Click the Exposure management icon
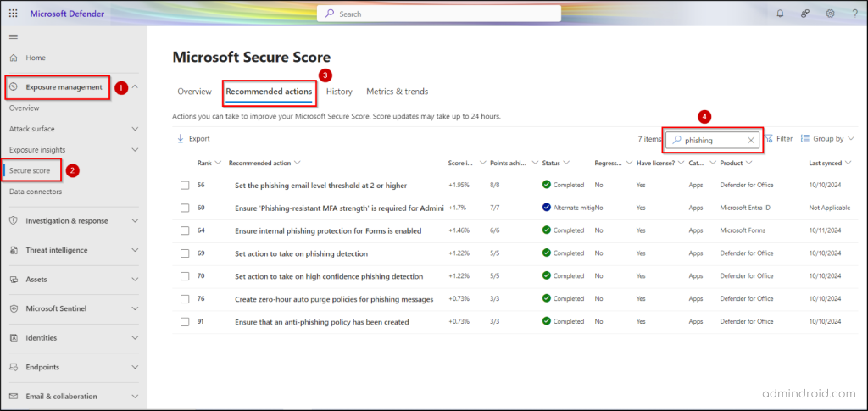Image resolution: width=868 pixels, height=411 pixels. pos(14,86)
